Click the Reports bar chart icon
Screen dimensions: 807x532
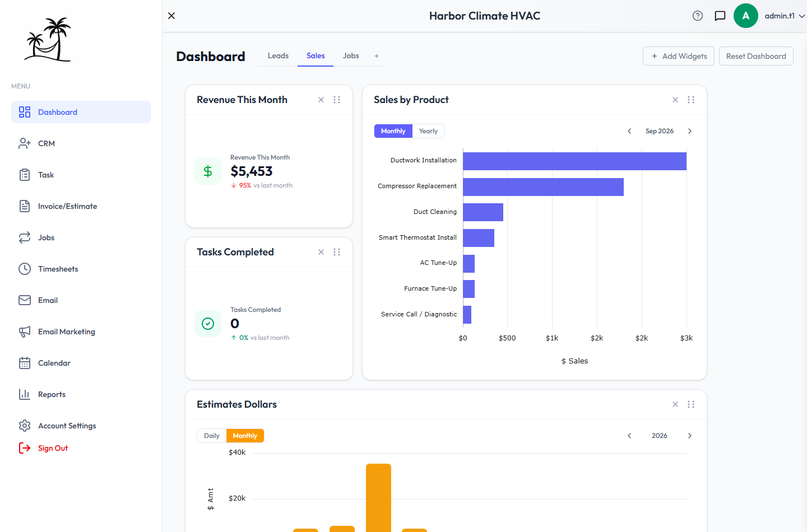tap(25, 394)
